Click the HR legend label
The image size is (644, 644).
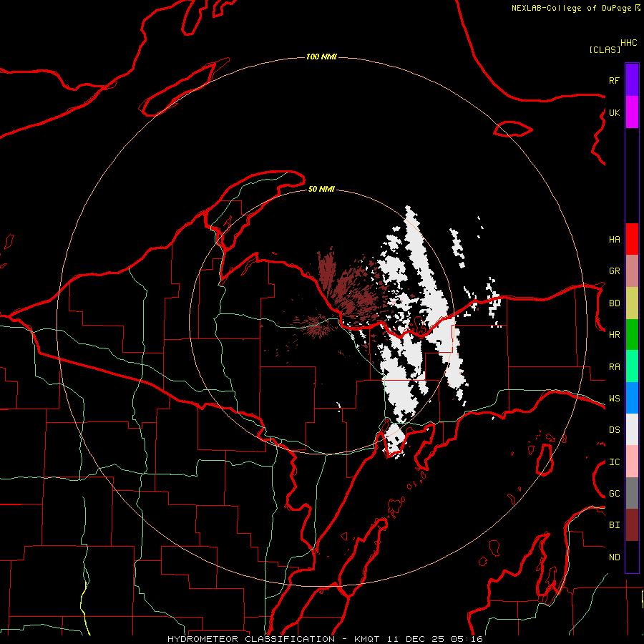[x=614, y=335]
